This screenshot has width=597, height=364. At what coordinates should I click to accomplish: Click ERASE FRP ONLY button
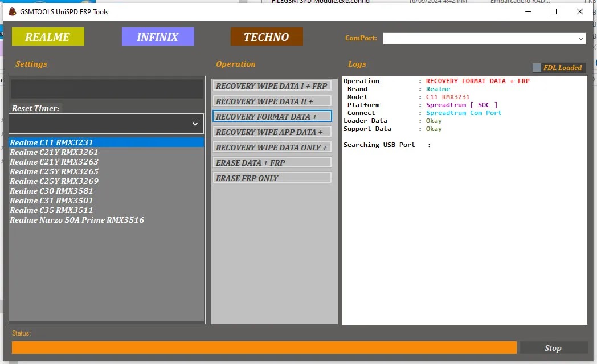272,178
